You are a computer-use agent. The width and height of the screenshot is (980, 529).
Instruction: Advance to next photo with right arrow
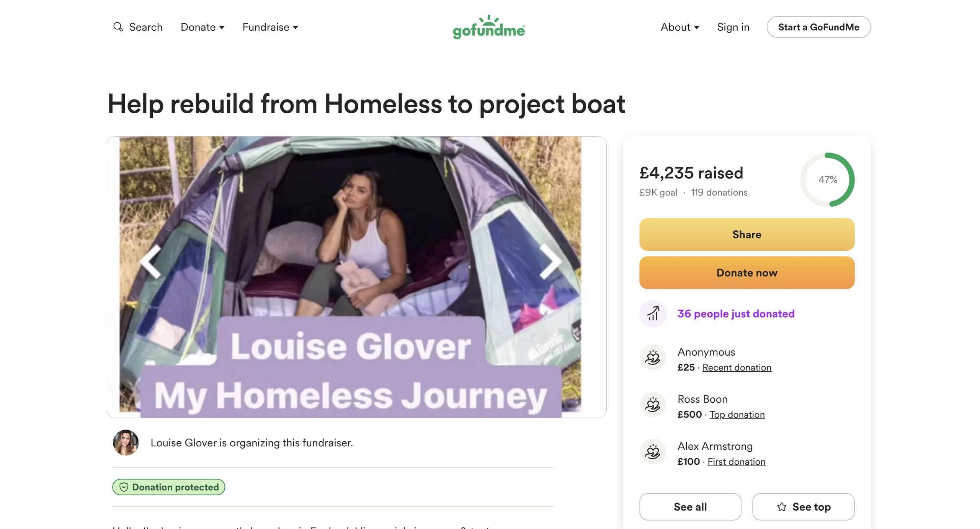tap(550, 262)
